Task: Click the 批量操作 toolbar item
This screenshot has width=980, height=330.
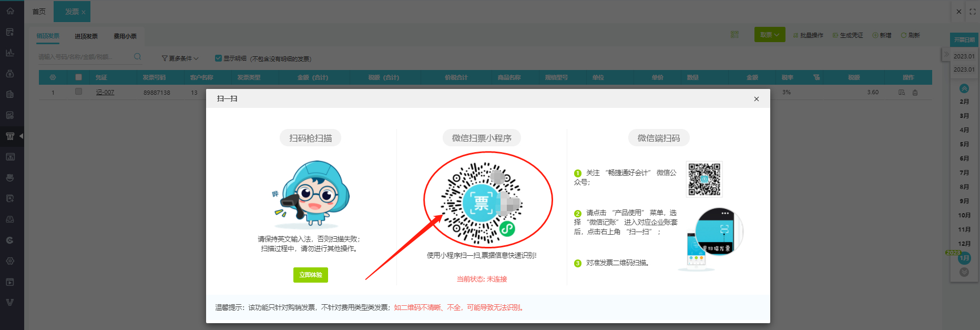Action: tap(808, 35)
